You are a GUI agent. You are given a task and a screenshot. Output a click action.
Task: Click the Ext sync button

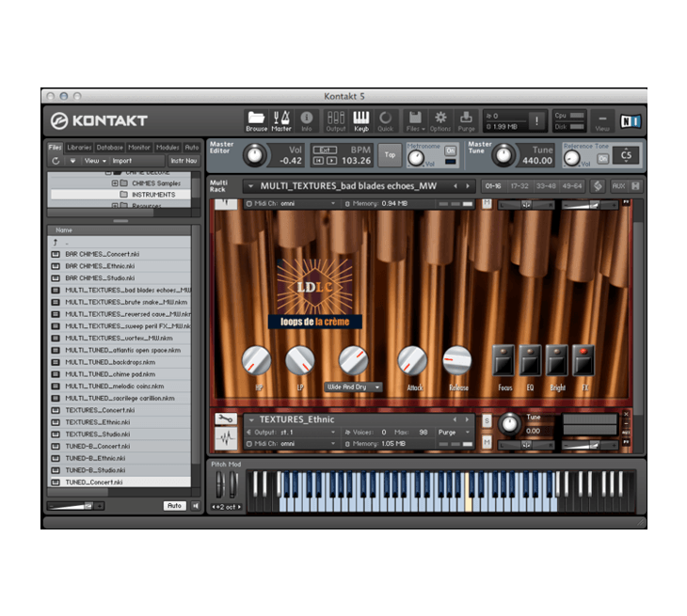pyautogui.click(x=325, y=150)
